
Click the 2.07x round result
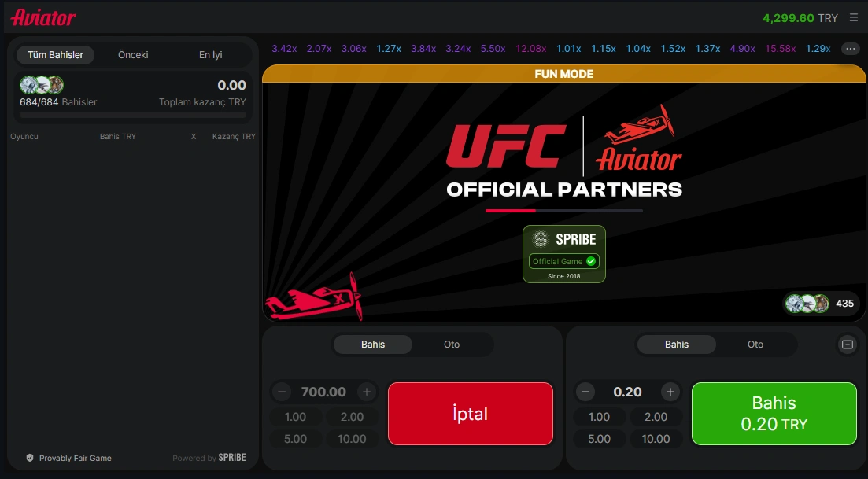pos(319,49)
